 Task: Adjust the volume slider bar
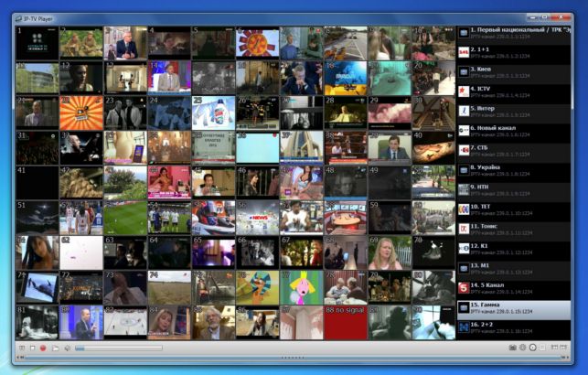point(119,348)
